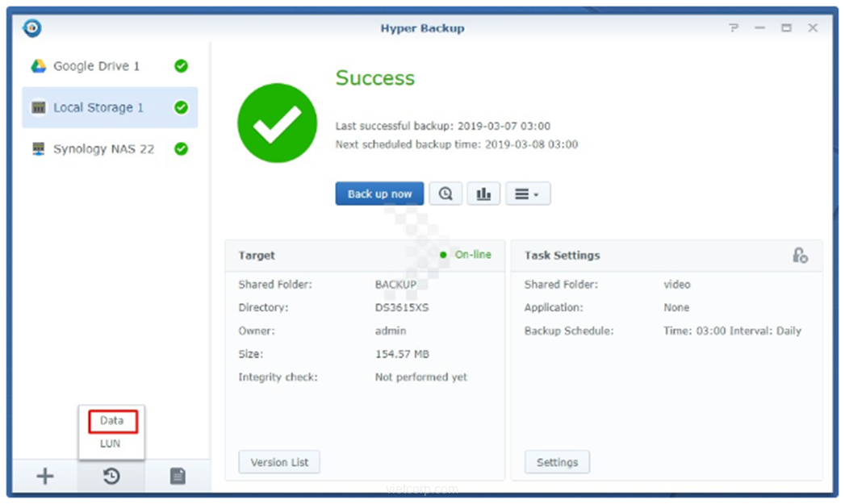The height and width of the screenshot is (504, 845).
Task: Click the On-line target status indicator
Action: (466, 255)
